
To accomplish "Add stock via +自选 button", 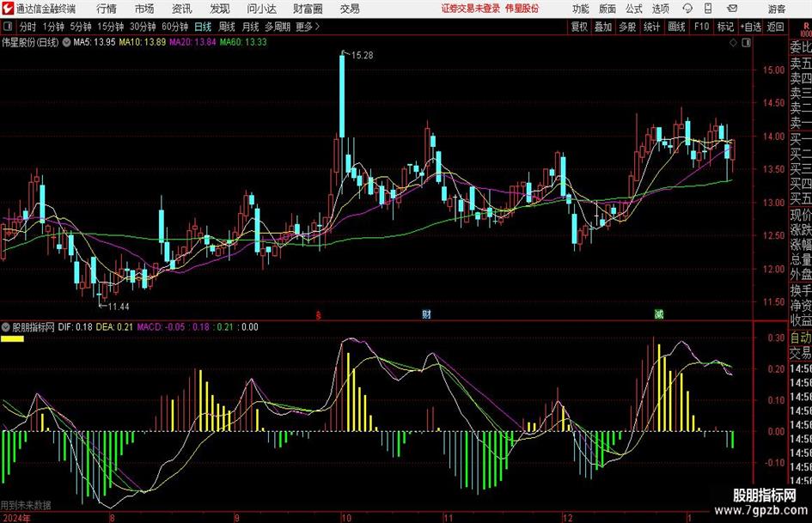I will (751, 27).
